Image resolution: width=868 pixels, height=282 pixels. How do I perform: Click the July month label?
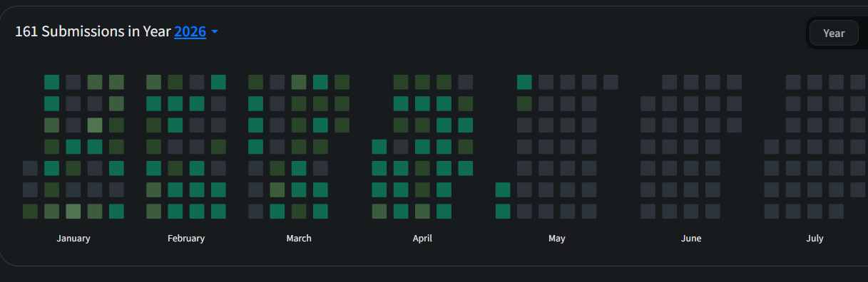[815, 239]
